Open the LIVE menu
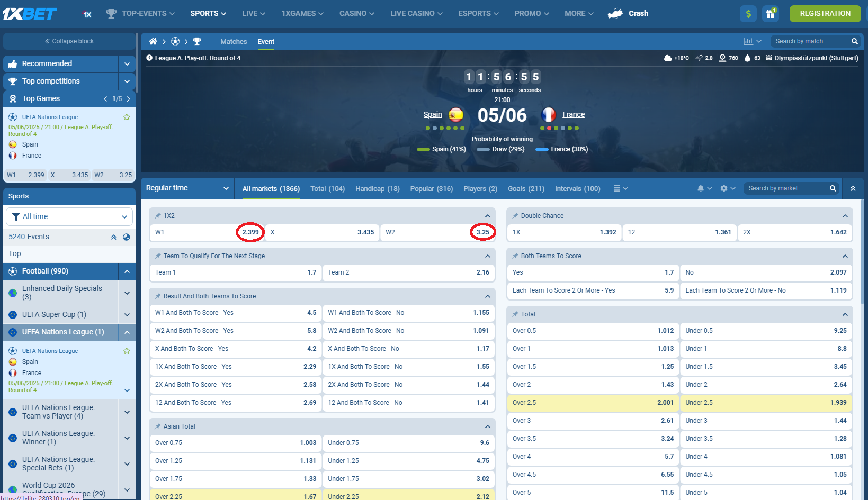 254,13
